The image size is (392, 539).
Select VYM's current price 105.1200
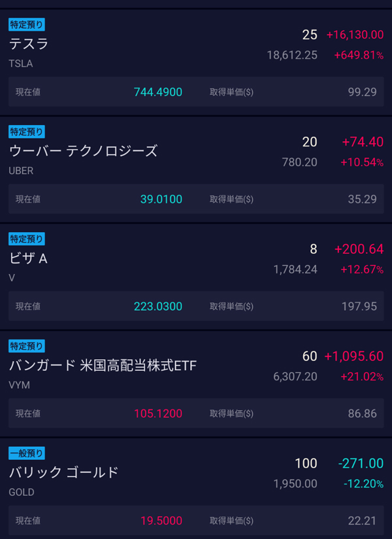[x=157, y=413]
